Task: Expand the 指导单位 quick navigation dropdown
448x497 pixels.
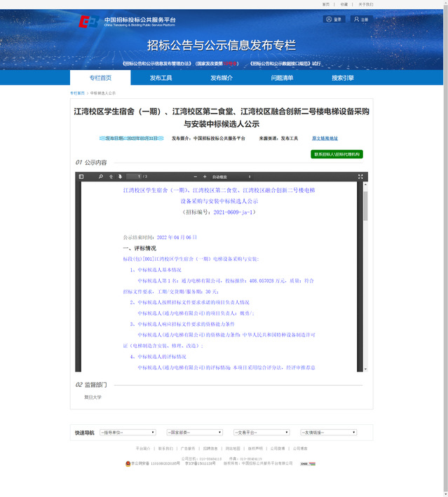Action: pos(125,433)
